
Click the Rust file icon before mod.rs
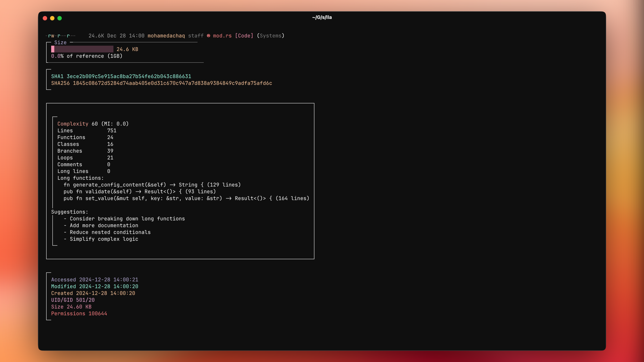[x=209, y=36]
